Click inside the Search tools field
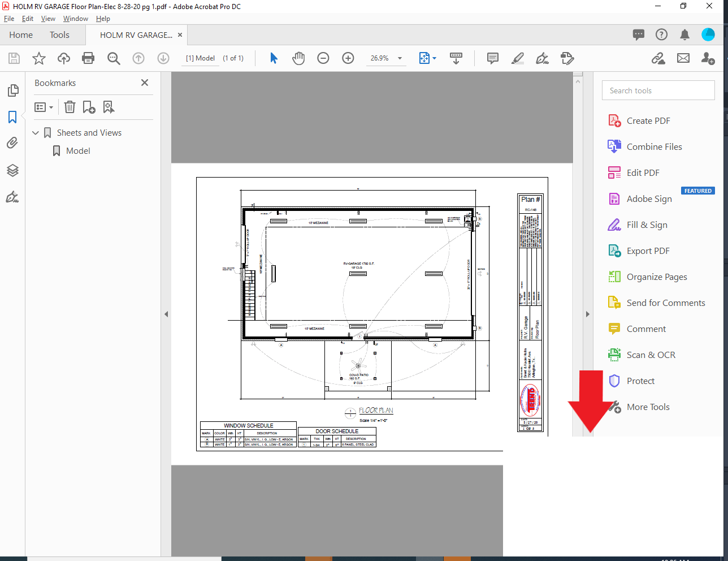728x561 pixels. [658, 90]
